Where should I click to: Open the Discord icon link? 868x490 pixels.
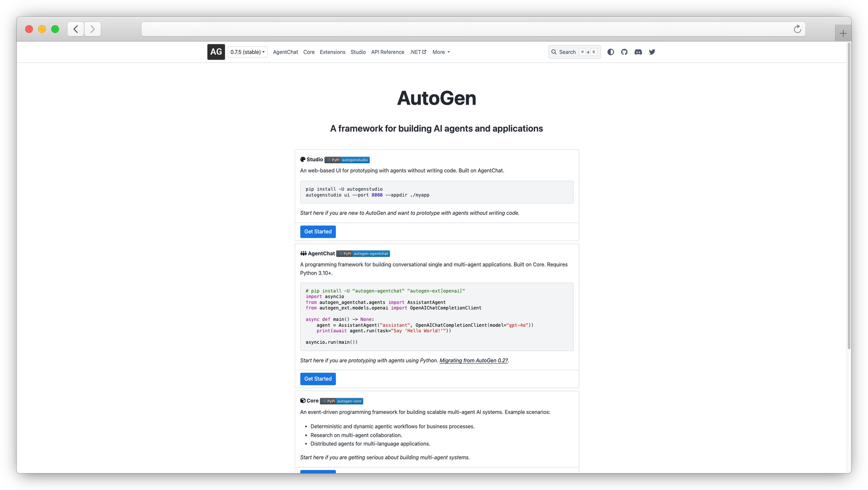(x=638, y=52)
